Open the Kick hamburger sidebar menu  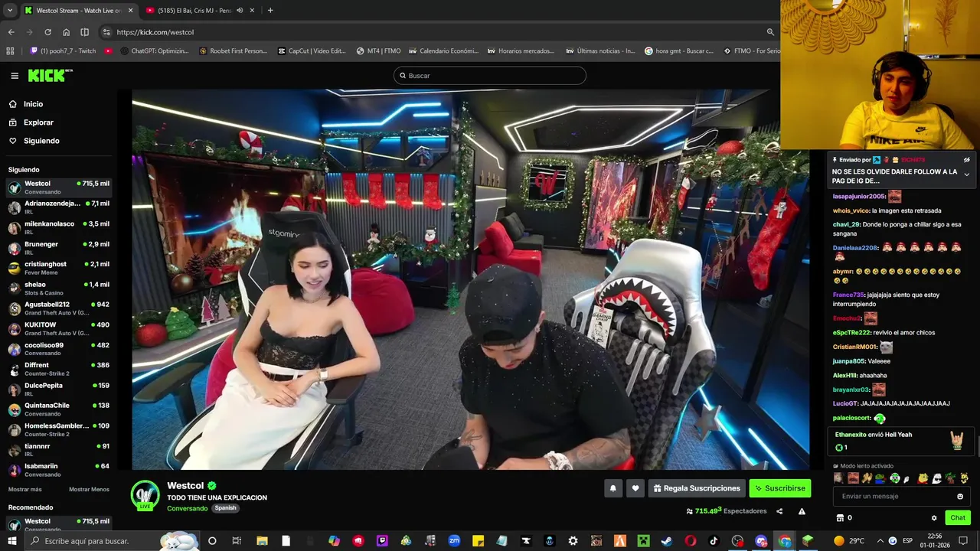(x=15, y=76)
